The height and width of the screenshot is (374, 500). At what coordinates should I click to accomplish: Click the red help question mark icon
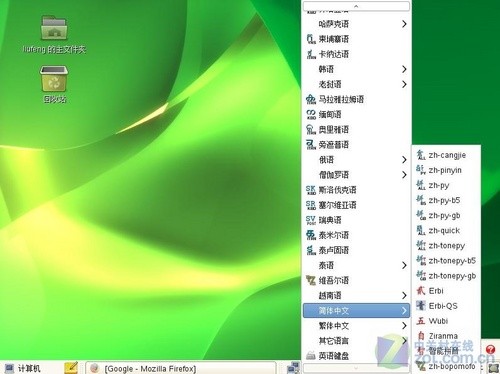(490, 349)
